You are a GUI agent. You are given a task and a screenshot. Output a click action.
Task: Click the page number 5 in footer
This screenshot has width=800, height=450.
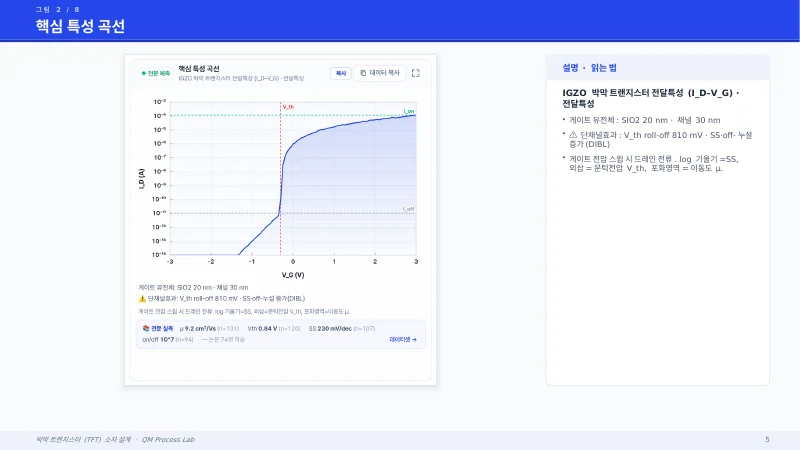(767, 439)
